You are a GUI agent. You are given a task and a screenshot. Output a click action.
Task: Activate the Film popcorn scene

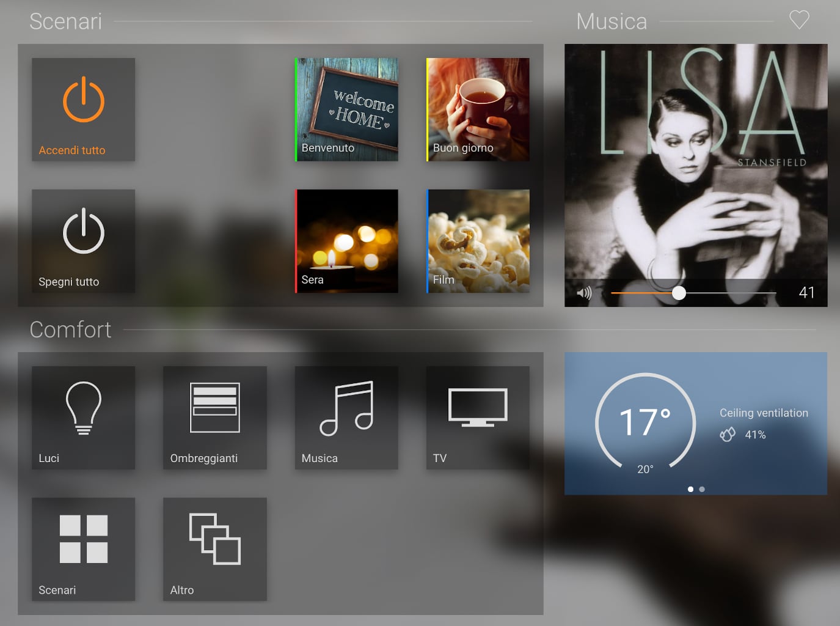(x=478, y=241)
